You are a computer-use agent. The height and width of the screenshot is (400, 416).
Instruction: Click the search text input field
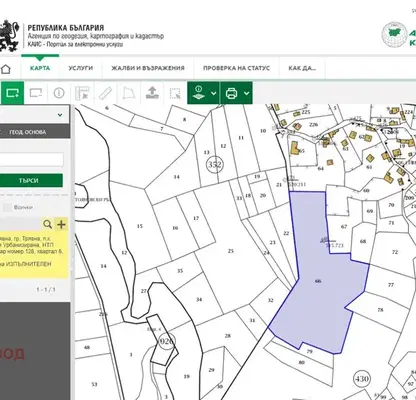[31, 160]
